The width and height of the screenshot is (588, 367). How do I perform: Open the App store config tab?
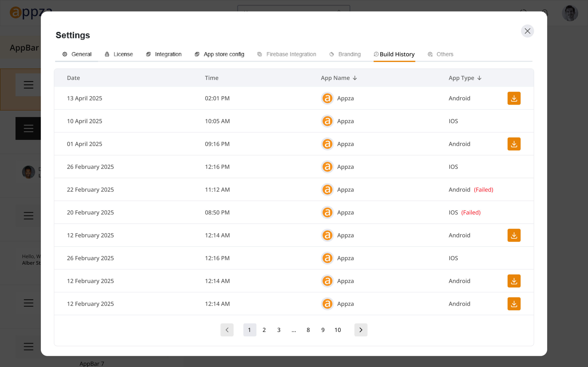click(223, 54)
